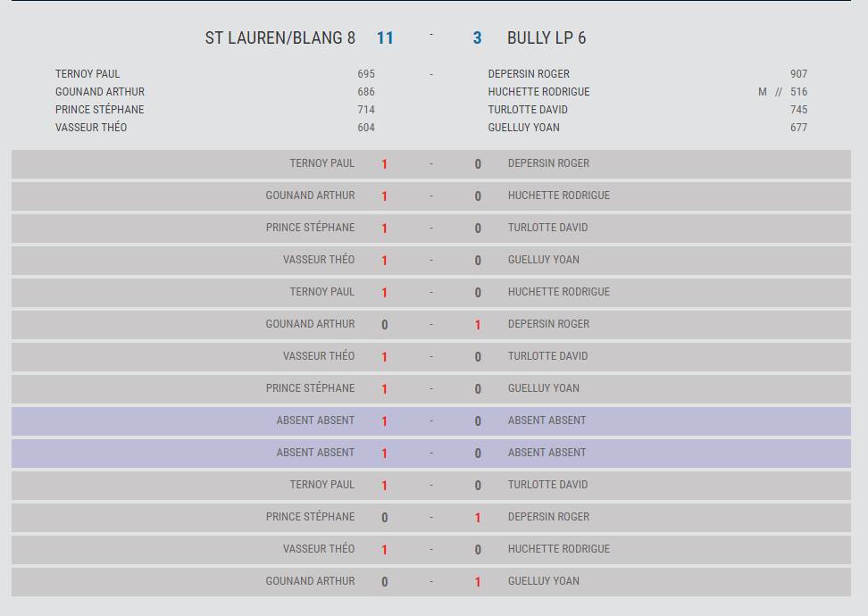
Task: Select match row PRINCE STÉPHANE versus DEPERSIN ROGER
Action: coord(430,517)
